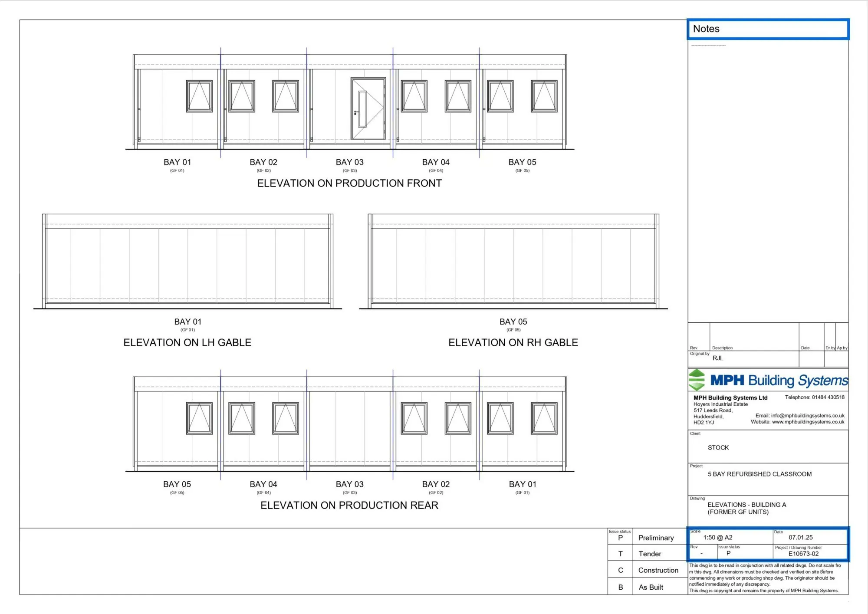Select 'BAY 03' label of the production front elevation

pyautogui.click(x=350, y=162)
